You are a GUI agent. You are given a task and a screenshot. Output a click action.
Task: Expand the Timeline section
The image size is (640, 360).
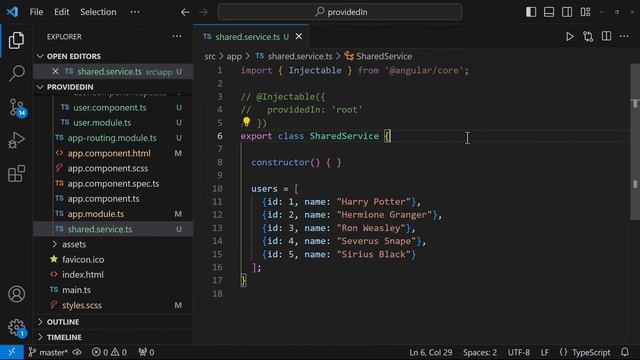[x=64, y=337]
